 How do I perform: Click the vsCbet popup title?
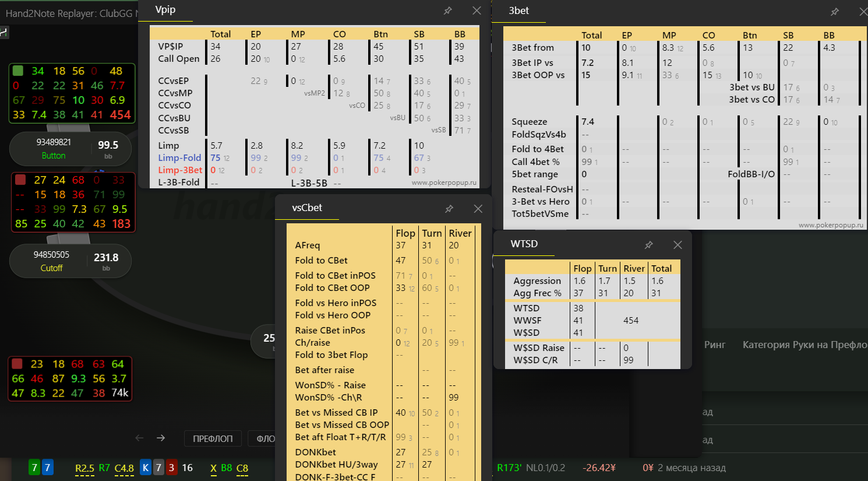click(307, 208)
